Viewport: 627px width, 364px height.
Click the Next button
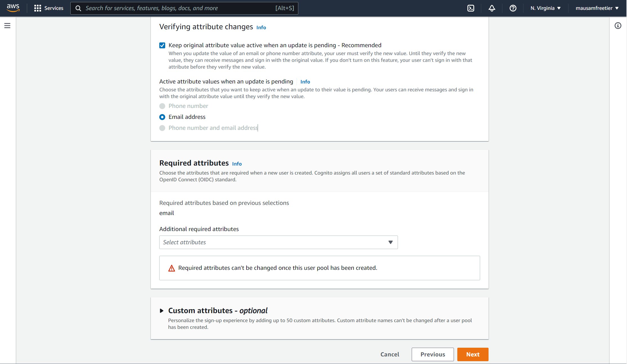tap(473, 354)
